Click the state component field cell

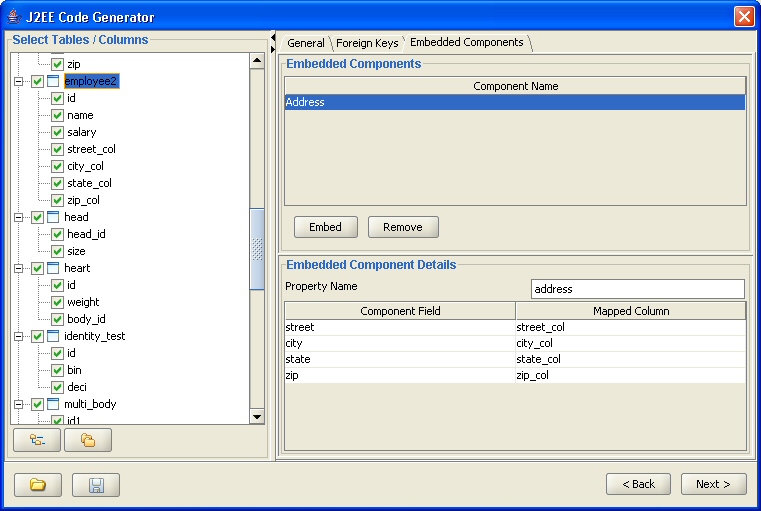tap(400, 359)
